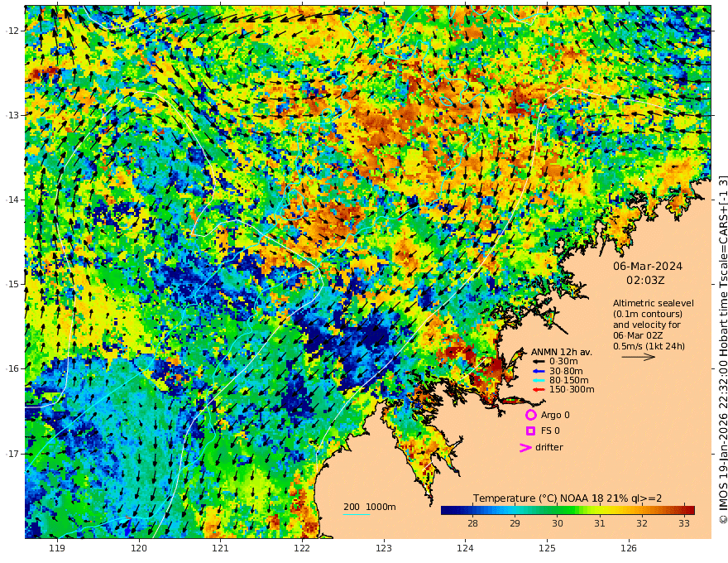Click the Altimetric sealevel text line
728x563 pixels.
654,303
